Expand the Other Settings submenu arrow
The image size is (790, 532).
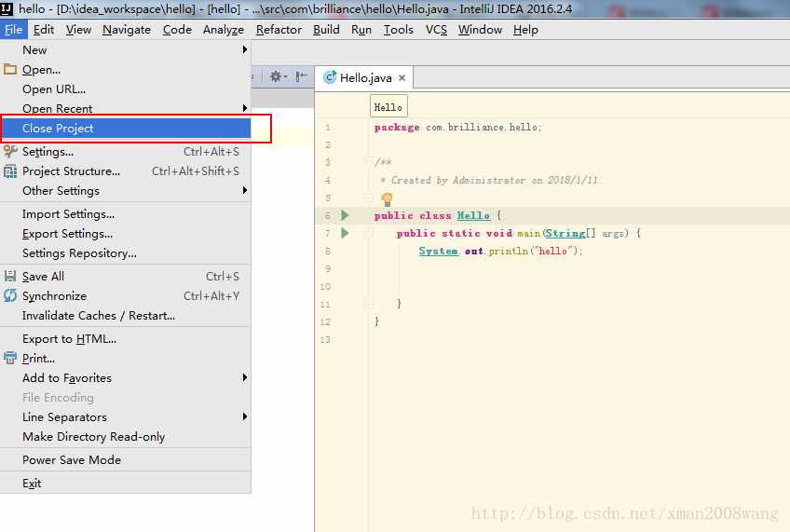click(x=244, y=190)
